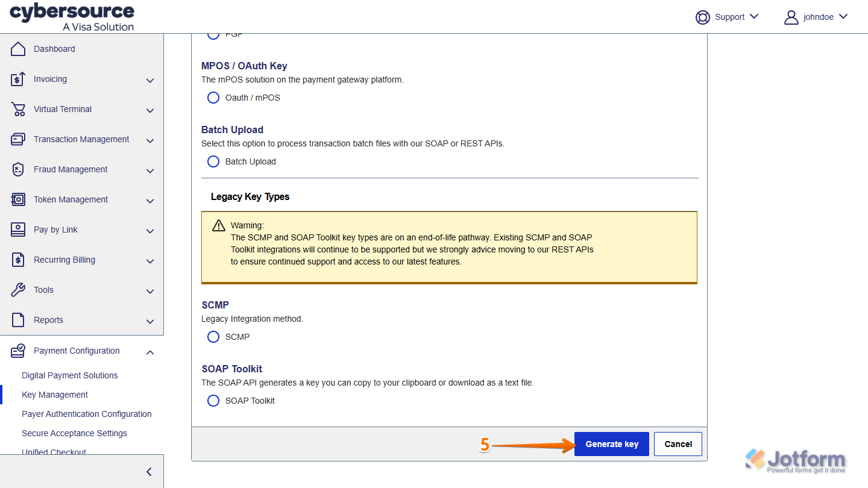The image size is (868, 488).
Task: Expand the Fraud Management chevron
Action: pos(150,170)
